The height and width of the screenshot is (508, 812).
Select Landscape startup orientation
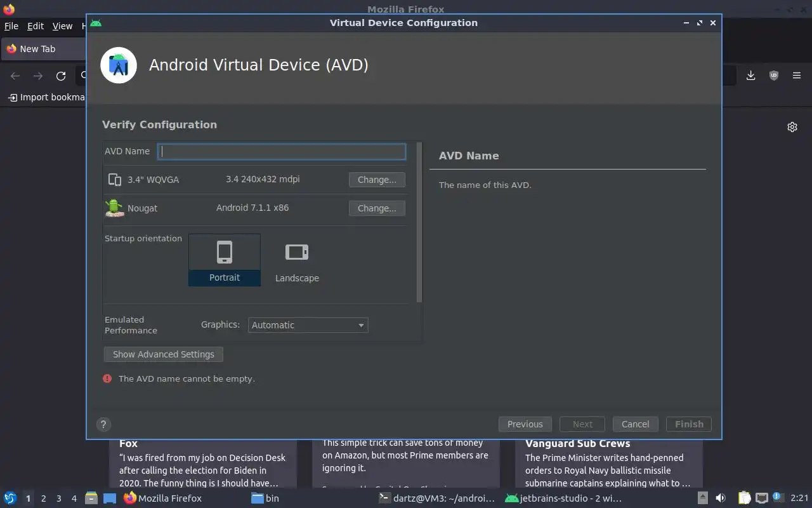297,260
